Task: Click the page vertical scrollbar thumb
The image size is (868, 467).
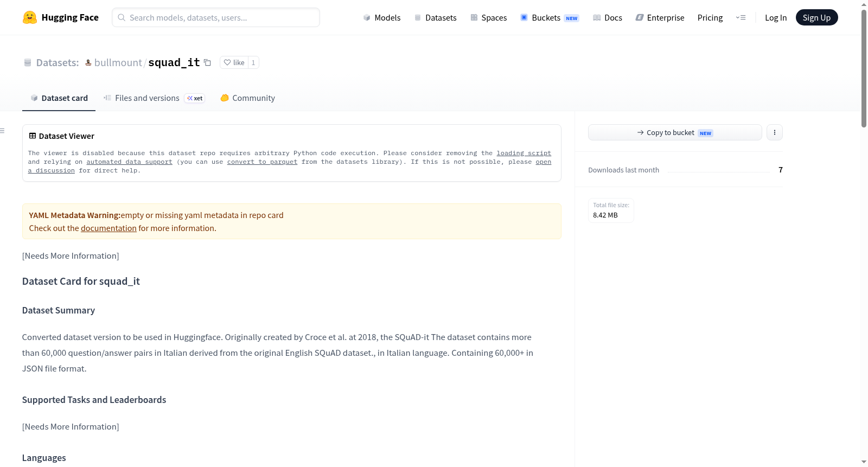Action: (x=864, y=68)
